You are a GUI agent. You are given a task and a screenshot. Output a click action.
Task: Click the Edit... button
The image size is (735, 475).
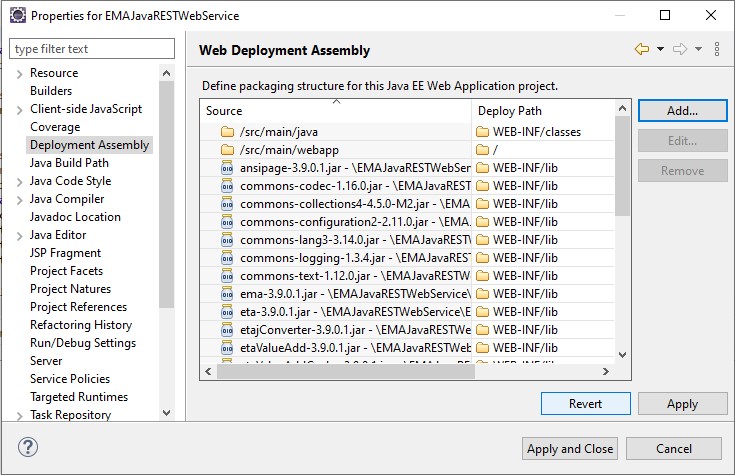[x=682, y=141]
